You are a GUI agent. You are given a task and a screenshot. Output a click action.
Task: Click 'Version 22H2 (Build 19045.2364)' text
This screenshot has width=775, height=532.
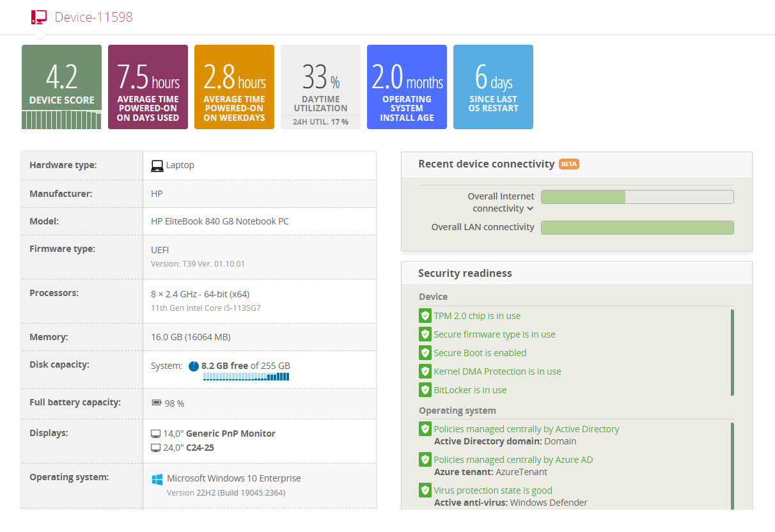pos(226,492)
